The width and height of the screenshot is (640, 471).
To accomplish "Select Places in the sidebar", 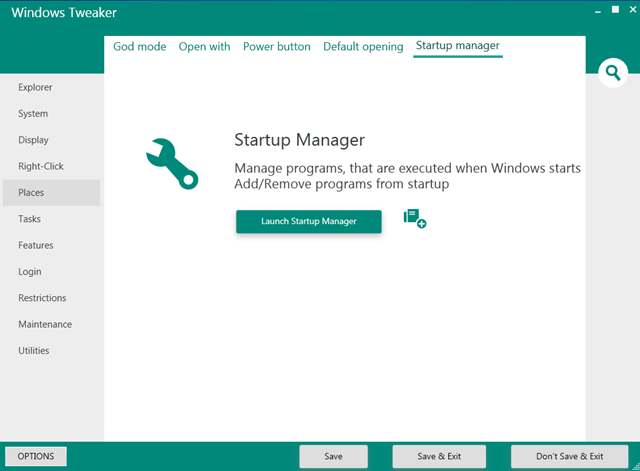I will click(x=51, y=193).
